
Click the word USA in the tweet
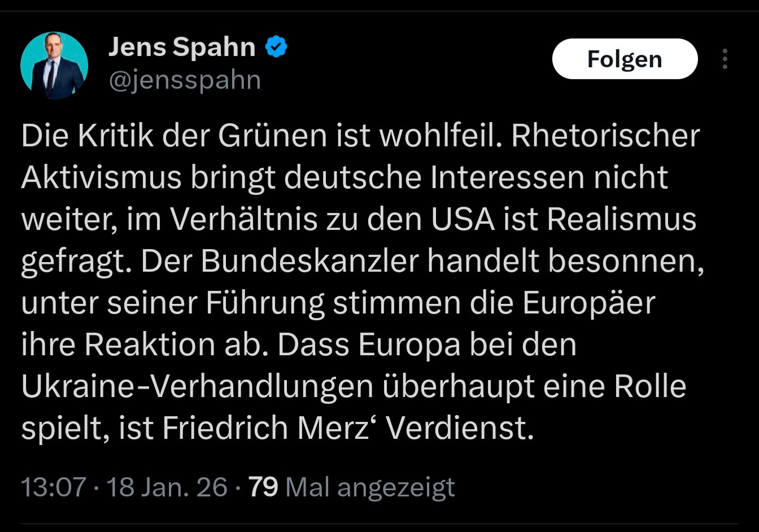(463, 220)
